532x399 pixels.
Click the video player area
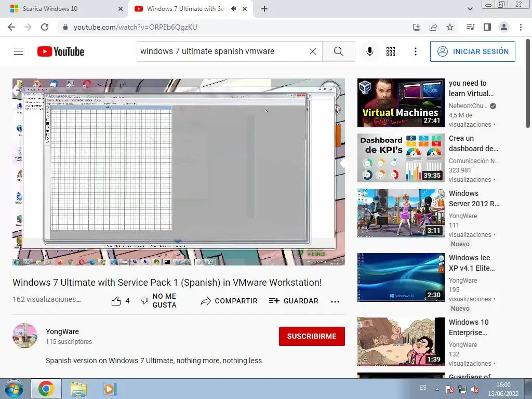click(179, 172)
